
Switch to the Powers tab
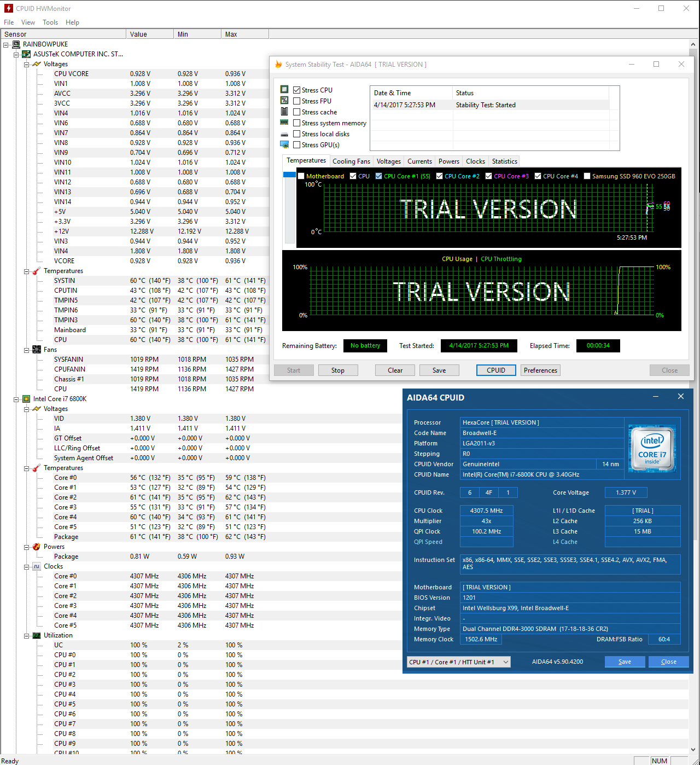(448, 161)
